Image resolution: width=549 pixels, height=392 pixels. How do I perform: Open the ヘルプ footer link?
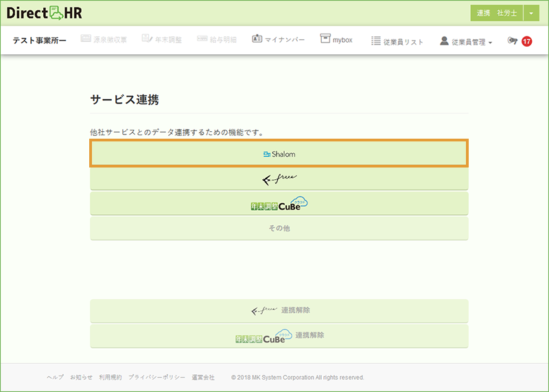[56, 378]
